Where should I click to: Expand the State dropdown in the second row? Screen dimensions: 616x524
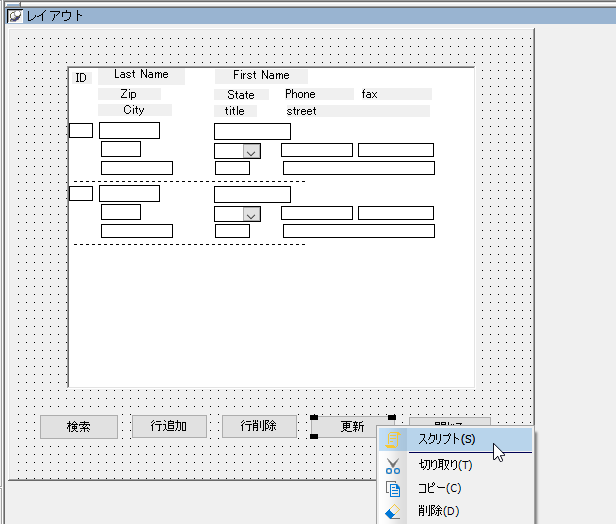252,214
